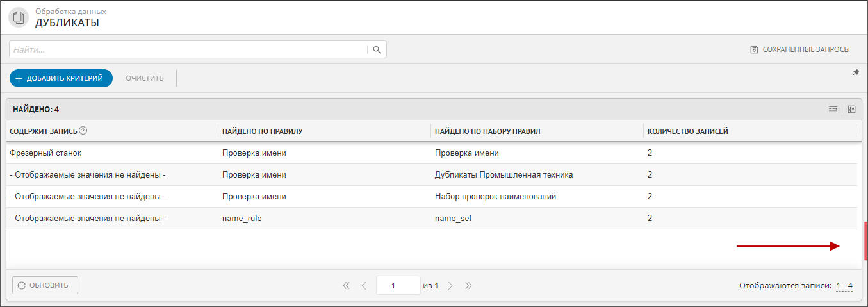Viewport: 868px width, 307px height.
Task: Open records range 1 - 4 selector
Action: 844,286
